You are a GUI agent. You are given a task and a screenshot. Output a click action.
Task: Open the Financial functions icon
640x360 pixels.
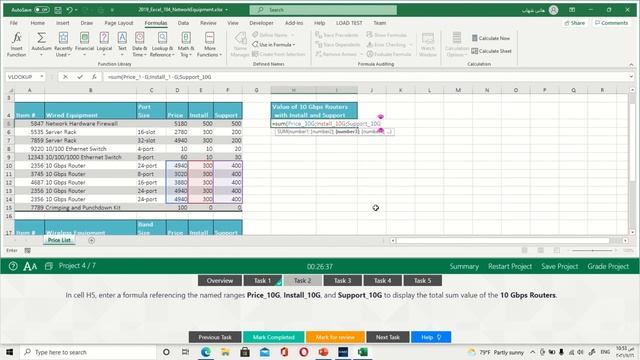click(x=84, y=38)
